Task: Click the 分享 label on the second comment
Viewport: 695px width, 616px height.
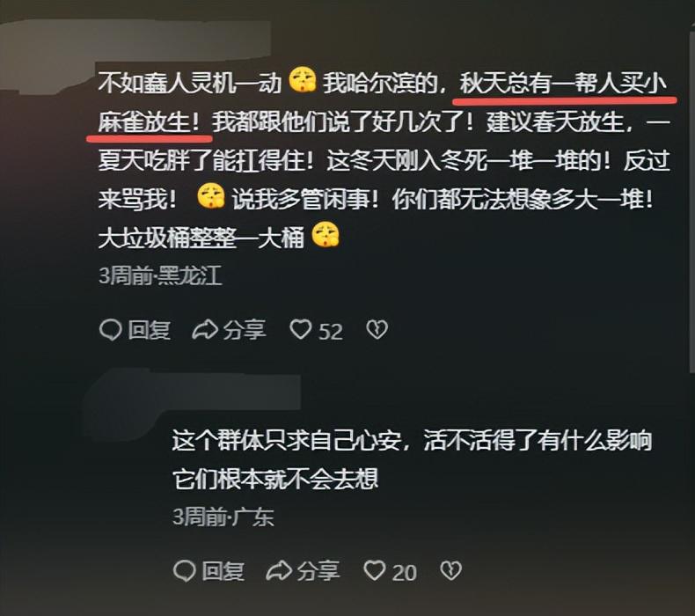Action: [318, 571]
